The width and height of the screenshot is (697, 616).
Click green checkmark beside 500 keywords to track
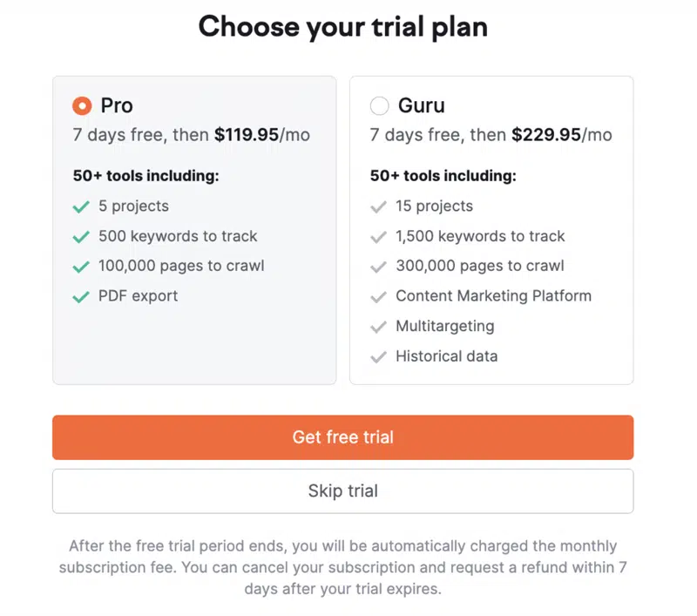click(x=81, y=237)
